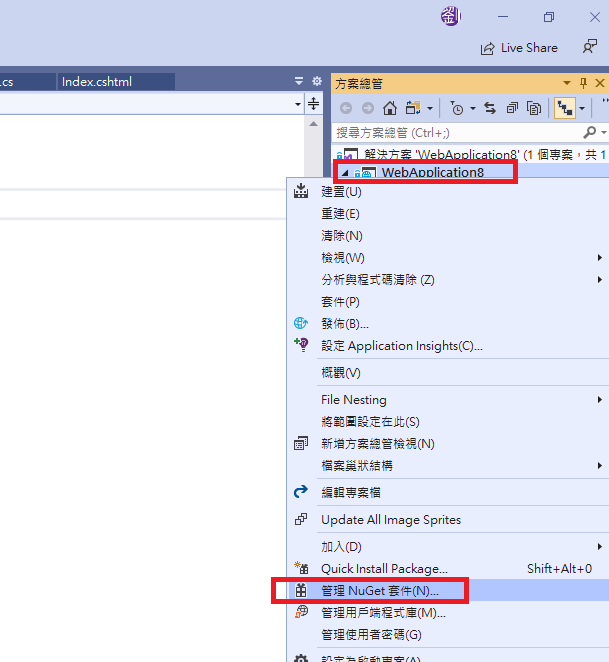Image resolution: width=609 pixels, height=662 pixels.
Task: Collapse the WebApplication8 project tree arrow
Action: pyautogui.click(x=345, y=172)
